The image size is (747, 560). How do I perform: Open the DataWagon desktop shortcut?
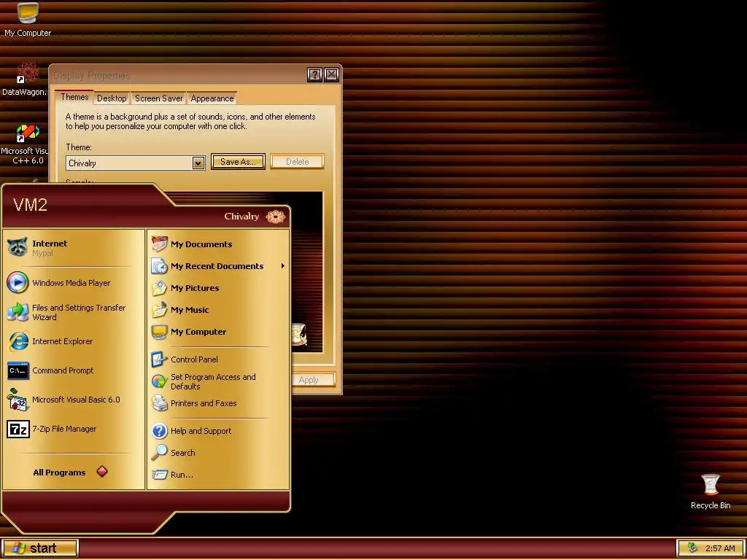[28, 72]
